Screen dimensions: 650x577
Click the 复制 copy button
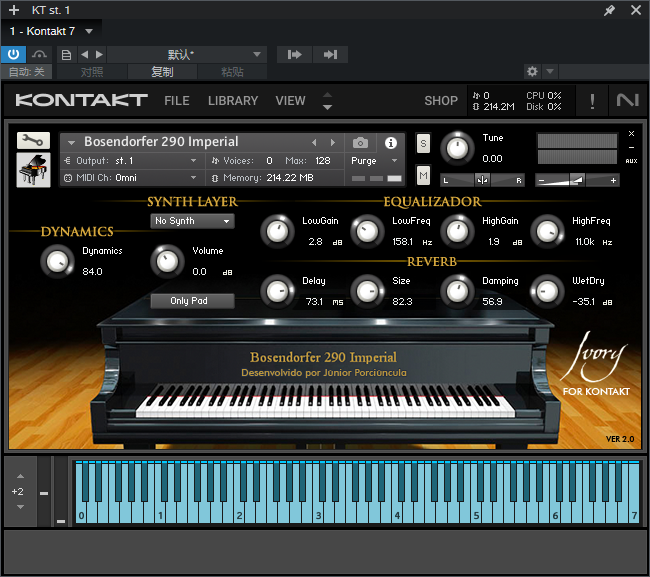162,72
